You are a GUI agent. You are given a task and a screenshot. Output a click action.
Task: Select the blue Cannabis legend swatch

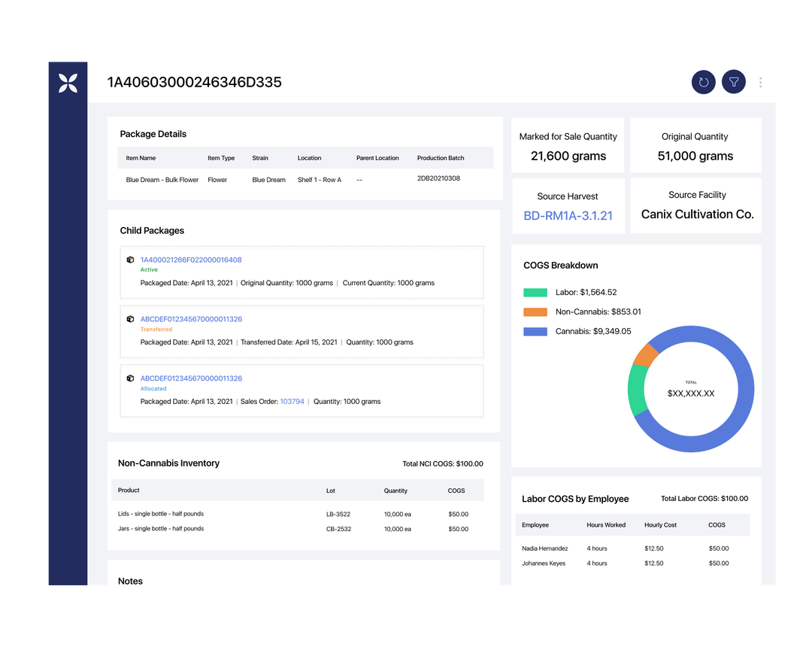click(x=535, y=331)
